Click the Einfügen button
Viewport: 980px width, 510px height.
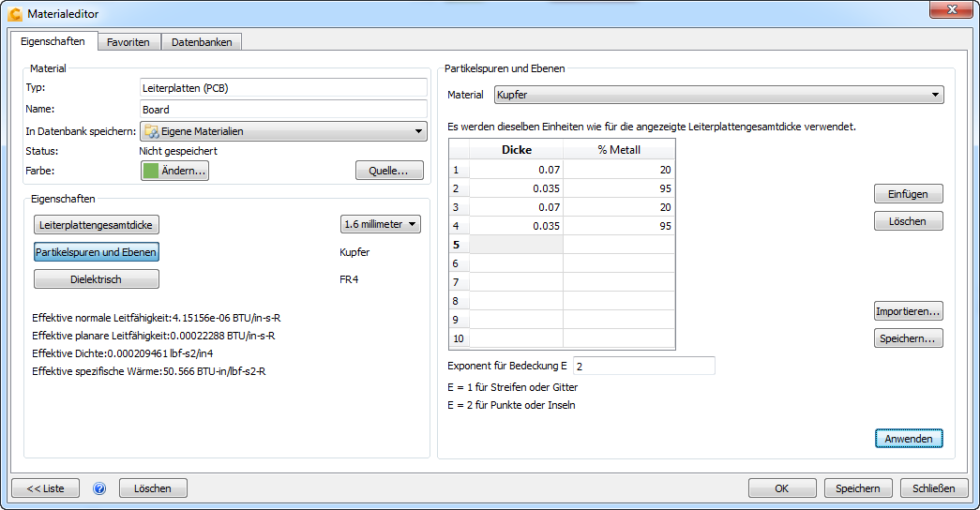(x=908, y=194)
